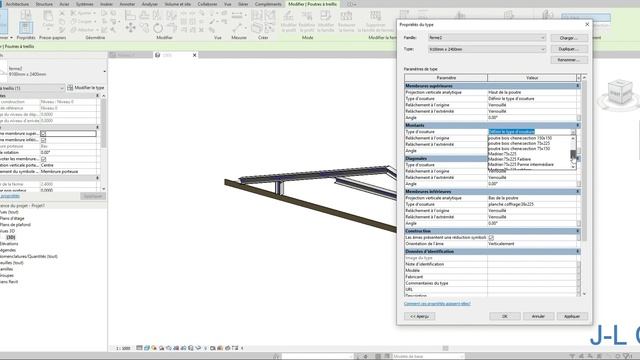Image resolution: width=640 pixels, height=360 pixels.
Task: Toggle Les âmes présentent une réduction symbolique checkbox
Action: tap(491, 237)
